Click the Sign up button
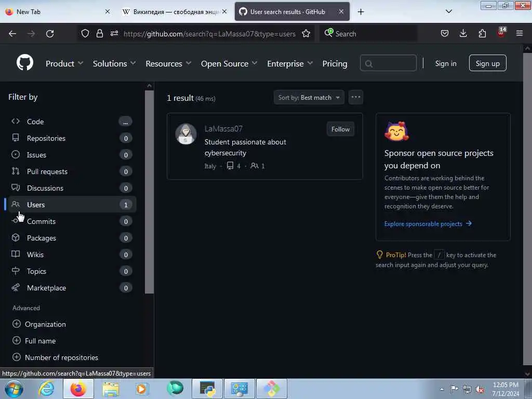This screenshot has height=399, width=532. click(487, 63)
